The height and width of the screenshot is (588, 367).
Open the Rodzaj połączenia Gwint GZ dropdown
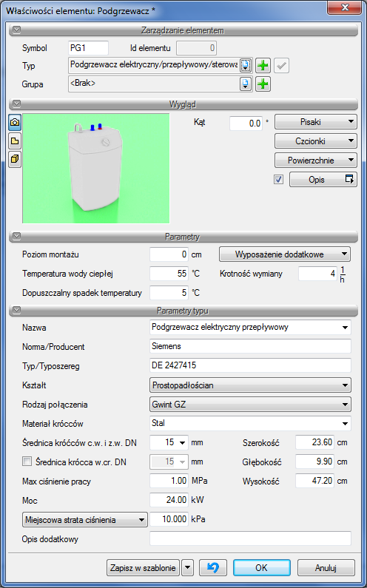[250, 405]
